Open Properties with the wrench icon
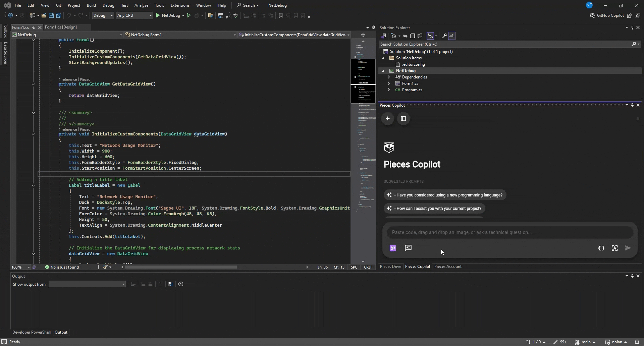This screenshot has width=644, height=346. [444, 36]
